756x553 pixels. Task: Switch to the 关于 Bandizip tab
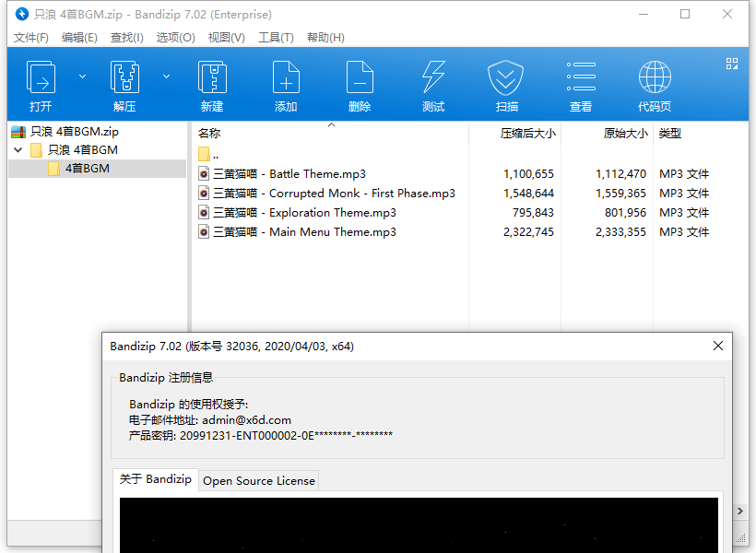(155, 479)
